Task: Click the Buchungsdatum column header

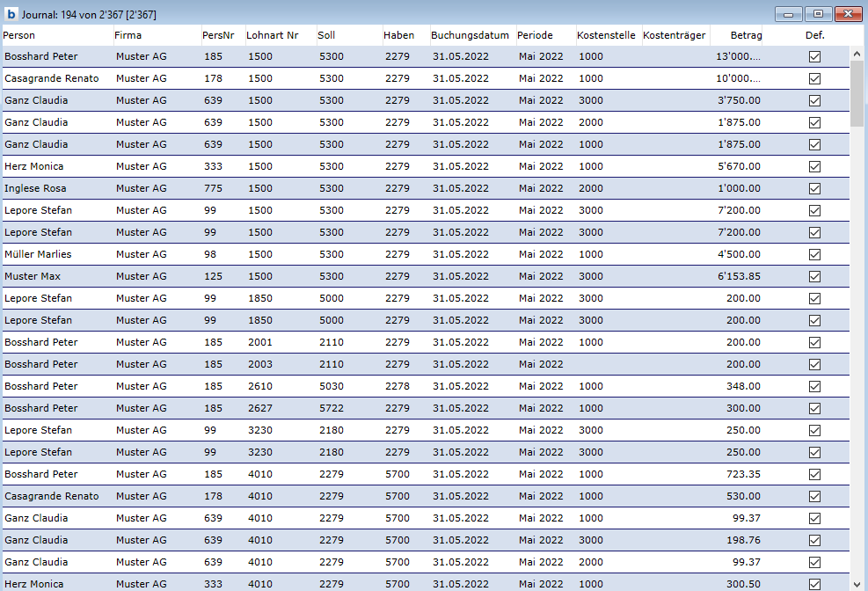Action: tap(470, 35)
